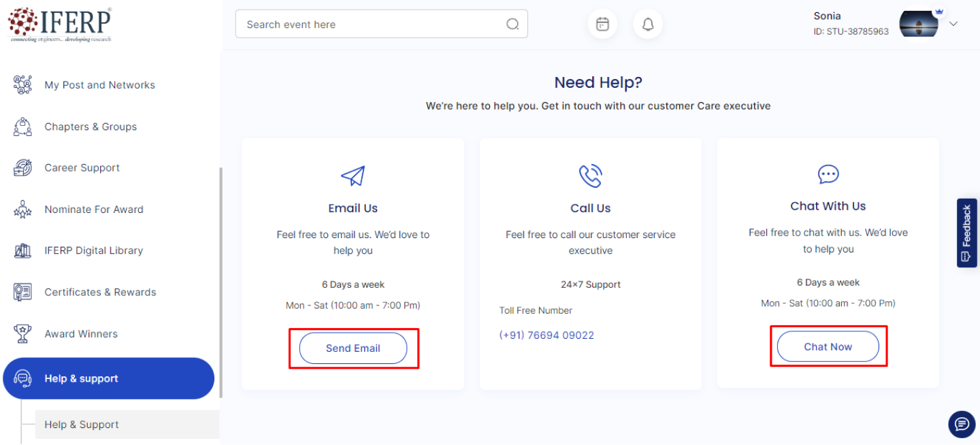Click the phone Call Us icon
Image resolution: width=980 pixels, height=445 pixels.
pos(590,176)
